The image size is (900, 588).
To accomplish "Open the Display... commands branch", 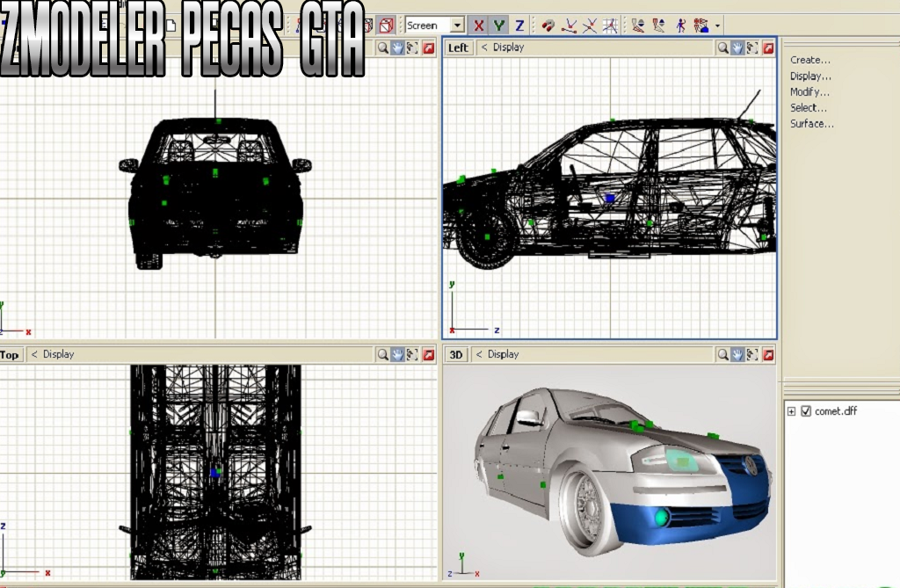I will point(810,76).
